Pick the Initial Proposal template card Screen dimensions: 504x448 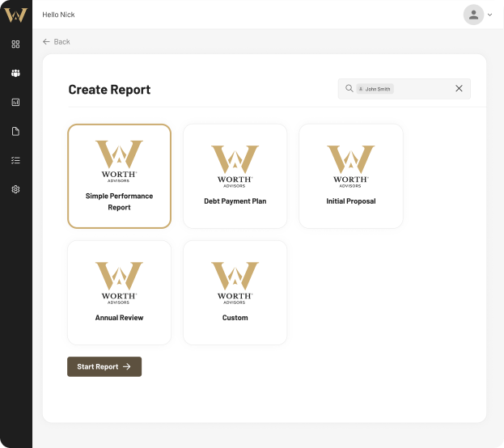tap(350, 176)
